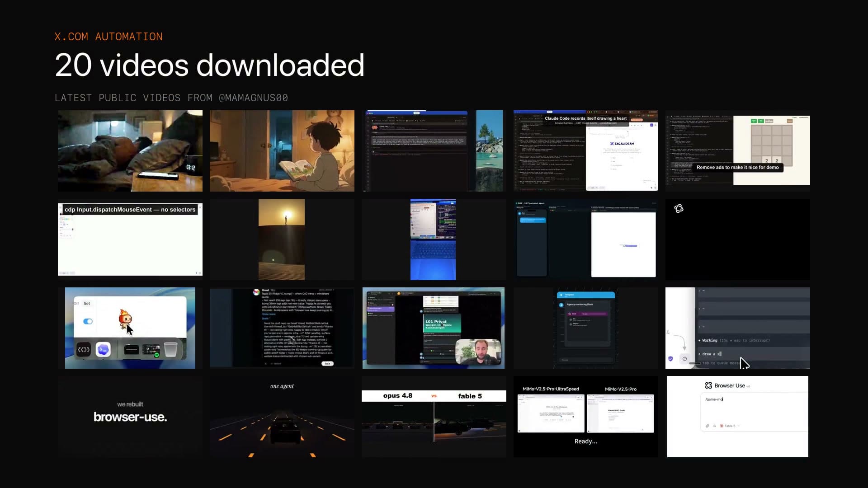Open the blue laptop keyboard photo thumbnail
The width and height of the screenshot is (868, 488).
(433, 239)
